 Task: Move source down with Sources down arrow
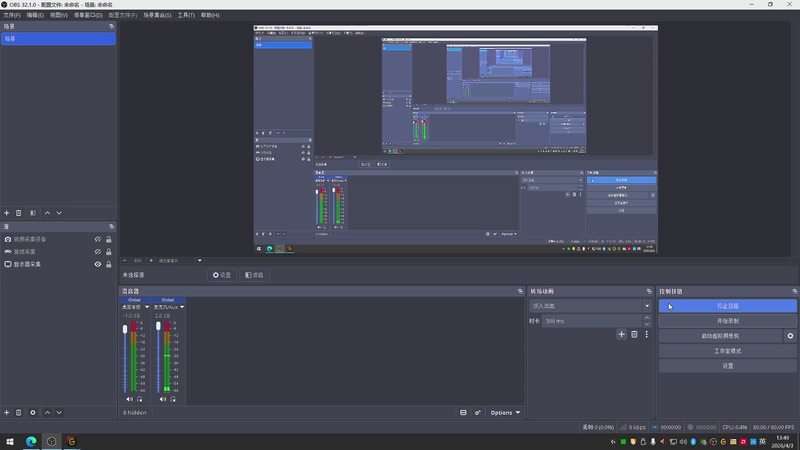(x=59, y=412)
